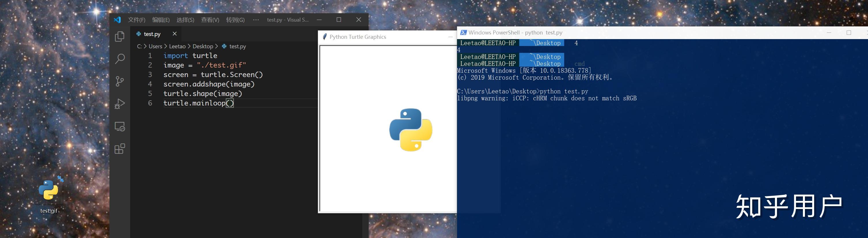Screen dimensions: 868x238
Task: Click line number 1 in editor gutter
Action: 150,56
